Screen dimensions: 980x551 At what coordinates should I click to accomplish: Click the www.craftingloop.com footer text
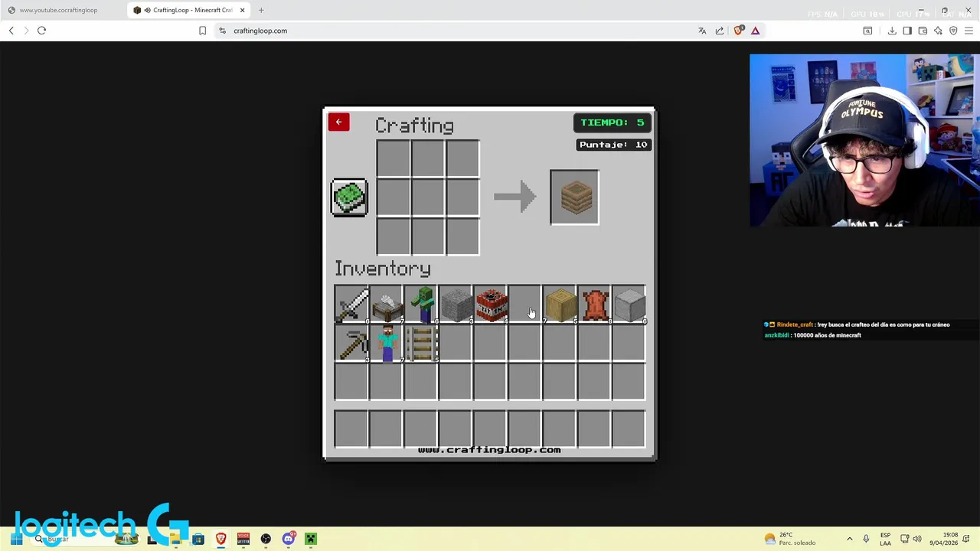point(489,450)
